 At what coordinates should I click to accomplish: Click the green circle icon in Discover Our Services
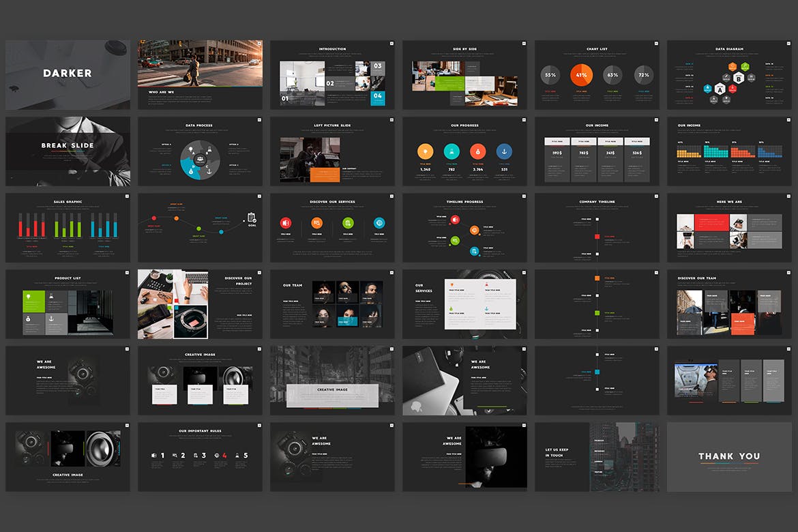click(348, 222)
